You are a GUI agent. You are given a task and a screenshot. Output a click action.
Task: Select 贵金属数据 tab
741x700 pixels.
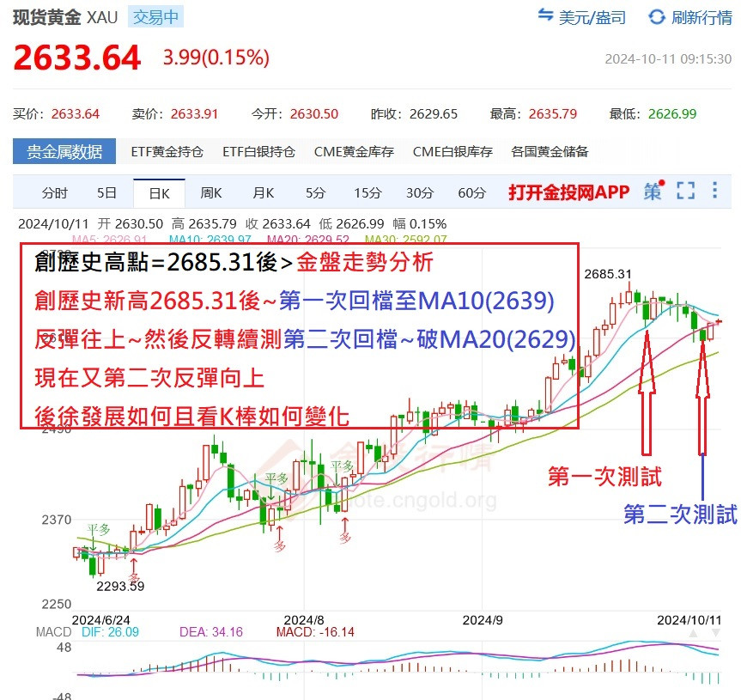[x=64, y=151]
